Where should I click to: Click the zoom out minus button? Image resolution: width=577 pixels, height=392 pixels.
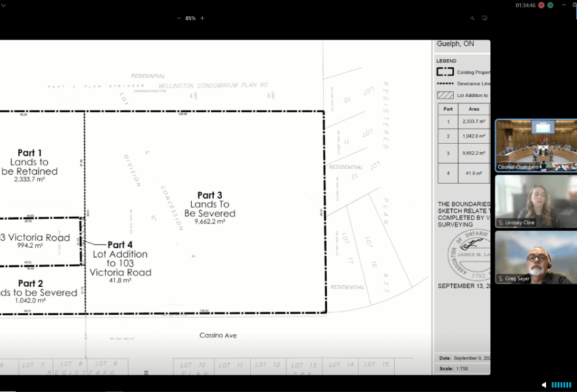coord(179,18)
